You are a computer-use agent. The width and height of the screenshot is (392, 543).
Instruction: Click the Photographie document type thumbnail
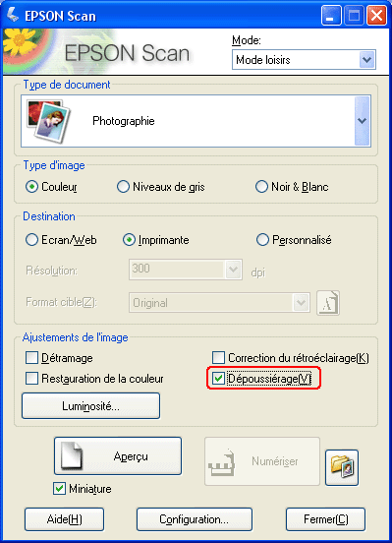tap(48, 121)
